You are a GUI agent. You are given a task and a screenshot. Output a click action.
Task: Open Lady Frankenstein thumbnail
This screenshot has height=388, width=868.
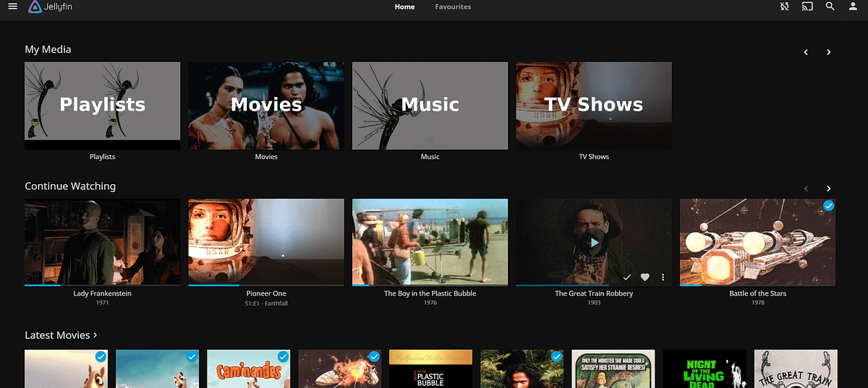[x=102, y=242]
